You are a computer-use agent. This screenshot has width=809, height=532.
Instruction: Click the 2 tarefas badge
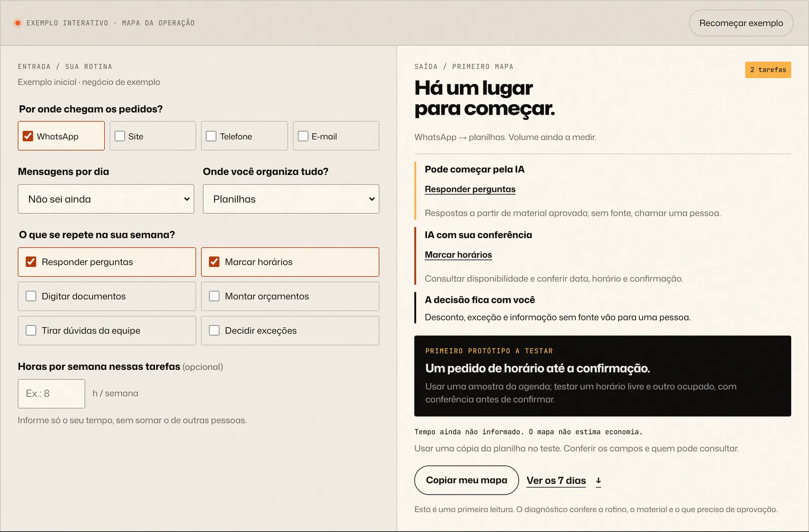pos(768,70)
